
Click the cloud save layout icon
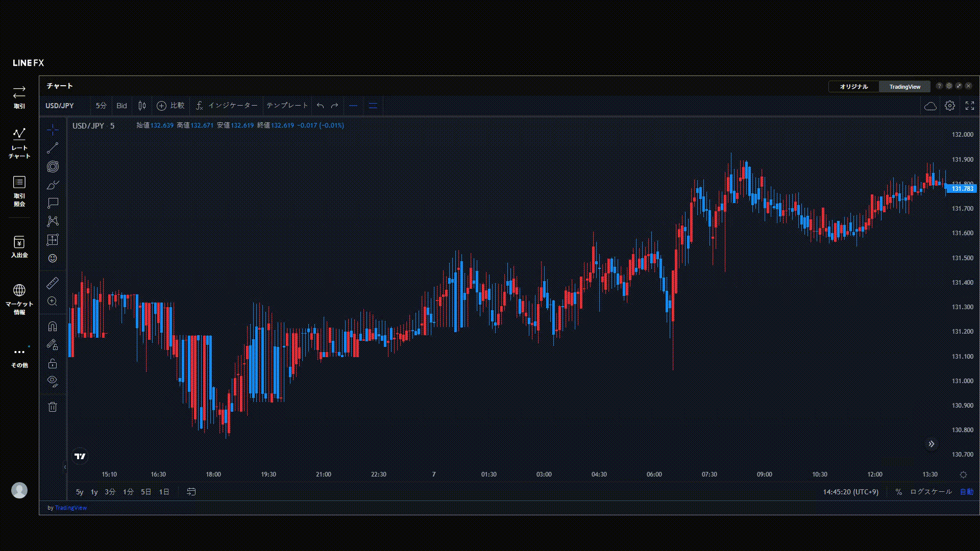click(930, 106)
